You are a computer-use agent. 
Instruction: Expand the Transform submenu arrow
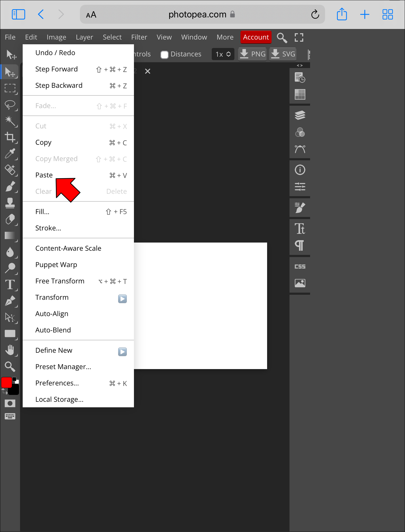point(122,299)
